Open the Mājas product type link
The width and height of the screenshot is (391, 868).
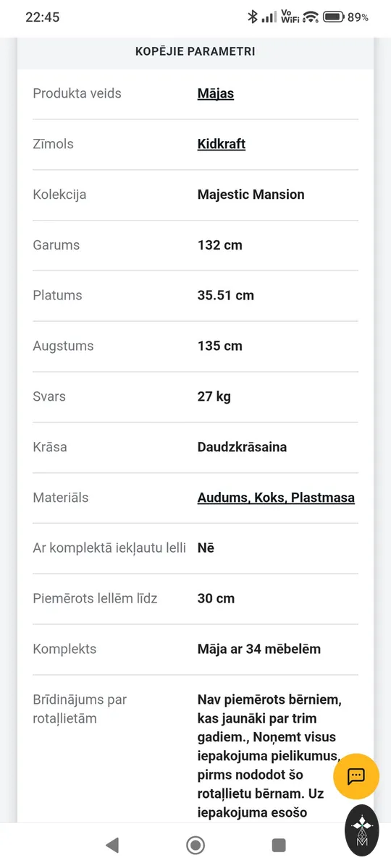216,93
